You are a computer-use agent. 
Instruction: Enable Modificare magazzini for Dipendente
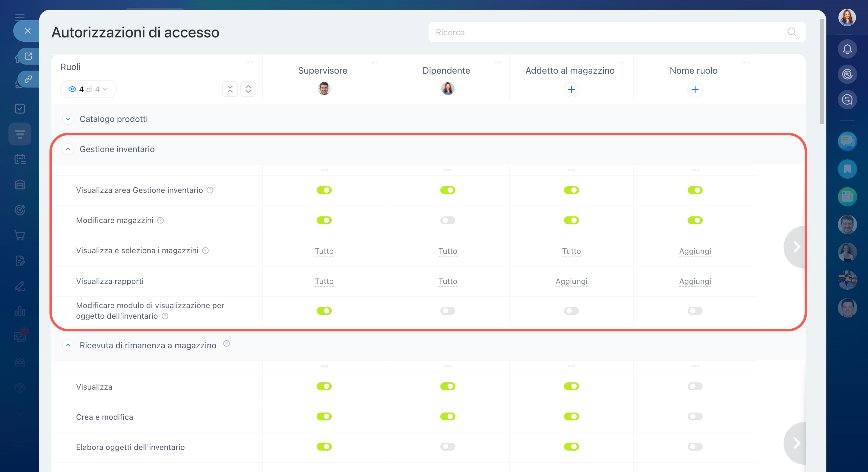[448, 221]
